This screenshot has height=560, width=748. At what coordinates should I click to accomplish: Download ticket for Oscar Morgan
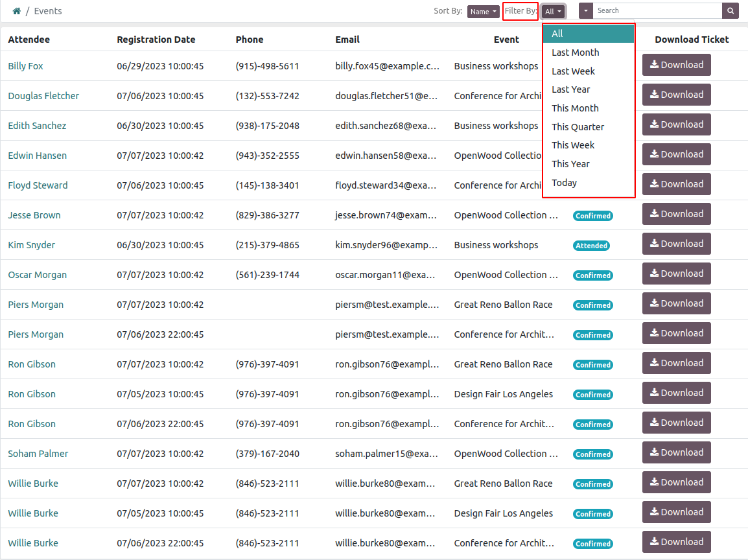point(677,274)
